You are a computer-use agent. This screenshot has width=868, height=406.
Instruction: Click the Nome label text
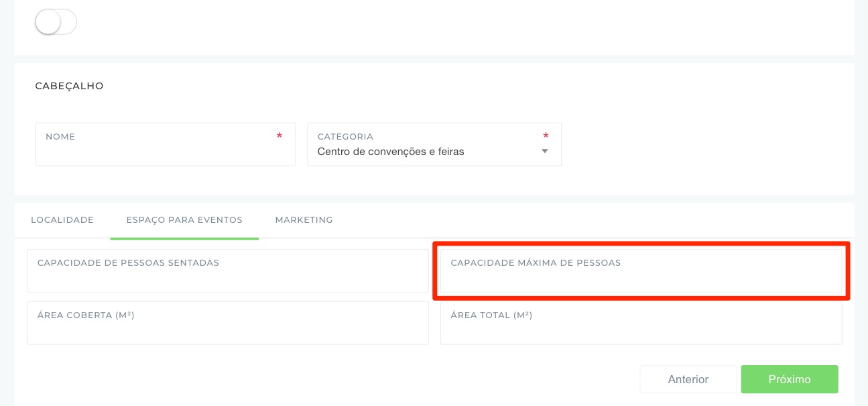click(60, 137)
